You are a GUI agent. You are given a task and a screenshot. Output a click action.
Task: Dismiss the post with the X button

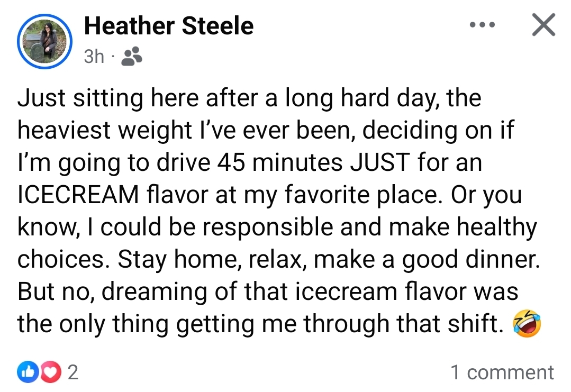(x=543, y=25)
